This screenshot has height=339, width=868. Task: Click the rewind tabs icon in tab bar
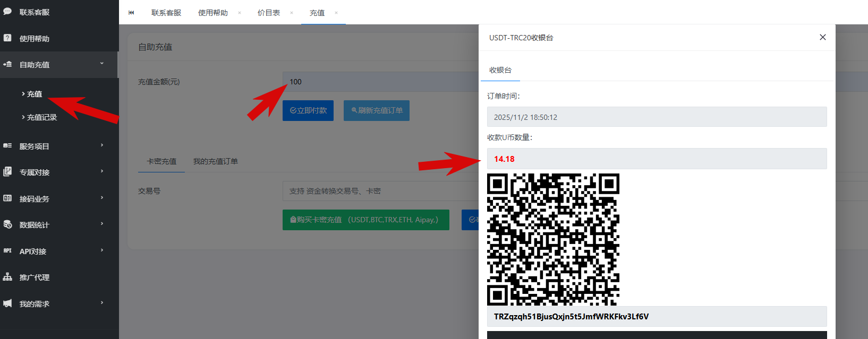[x=131, y=12]
